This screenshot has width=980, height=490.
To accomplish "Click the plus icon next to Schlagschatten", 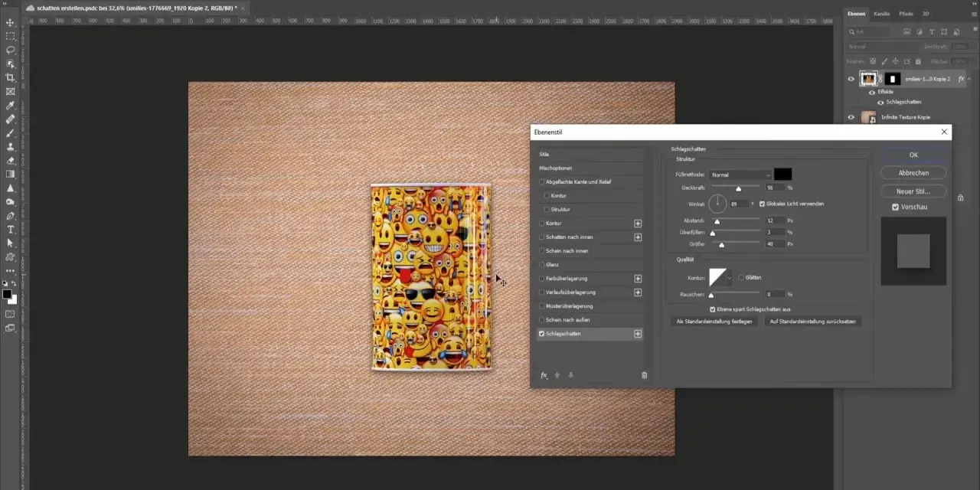I will coord(638,334).
